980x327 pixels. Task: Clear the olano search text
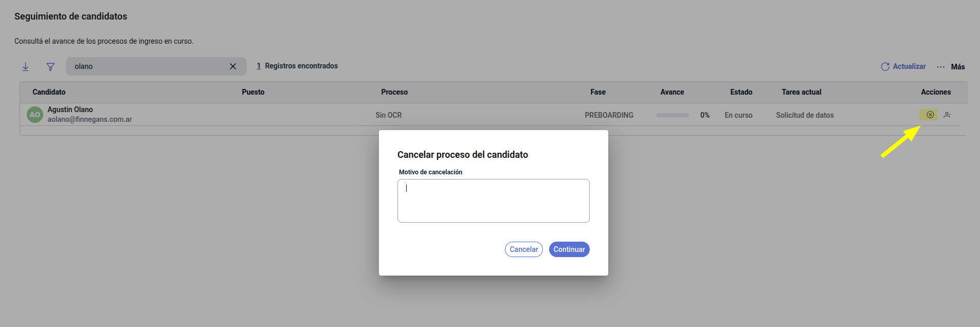(x=233, y=66)
